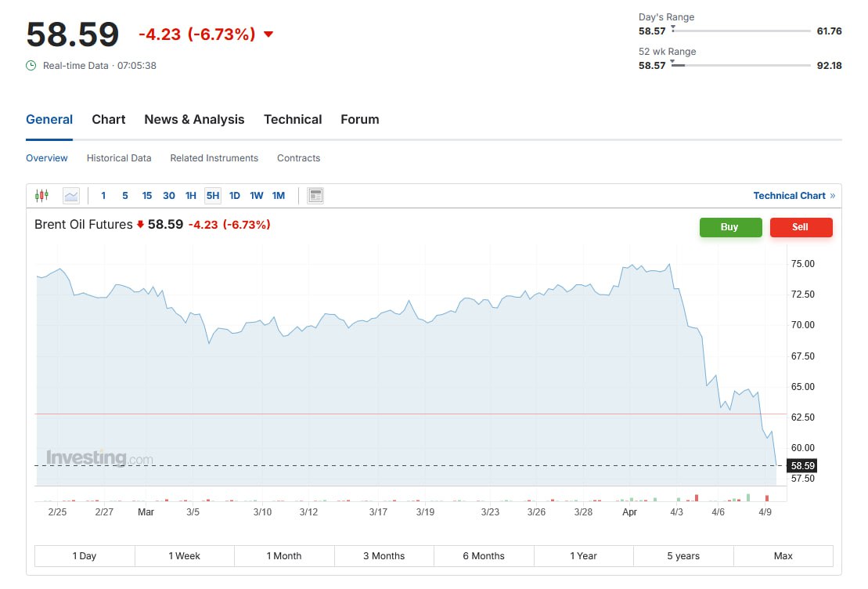Open the news overlay icon in chart toolbar
Viewport: 868px width, 589px height.
click(x=315, y=196)
